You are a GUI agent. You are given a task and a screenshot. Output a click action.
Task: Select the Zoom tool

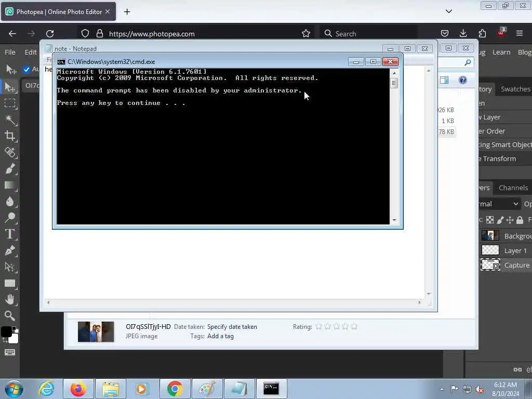coord(10,316)
